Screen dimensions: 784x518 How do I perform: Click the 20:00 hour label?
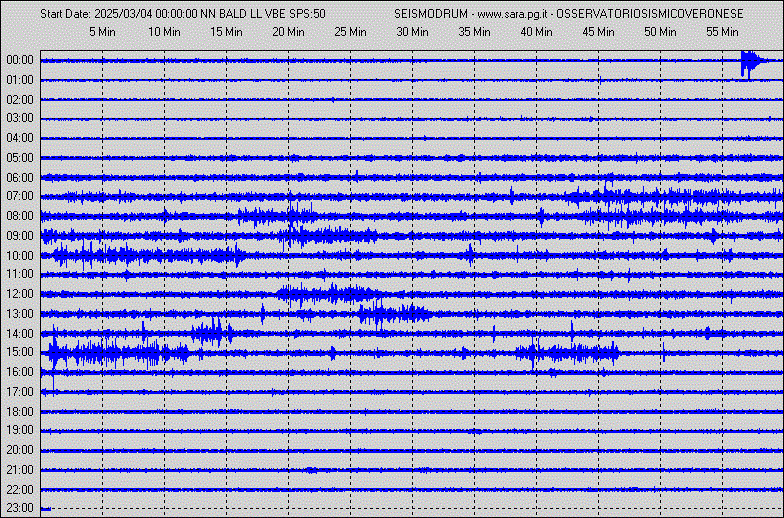pyautogui.click(x=20, y=450)
